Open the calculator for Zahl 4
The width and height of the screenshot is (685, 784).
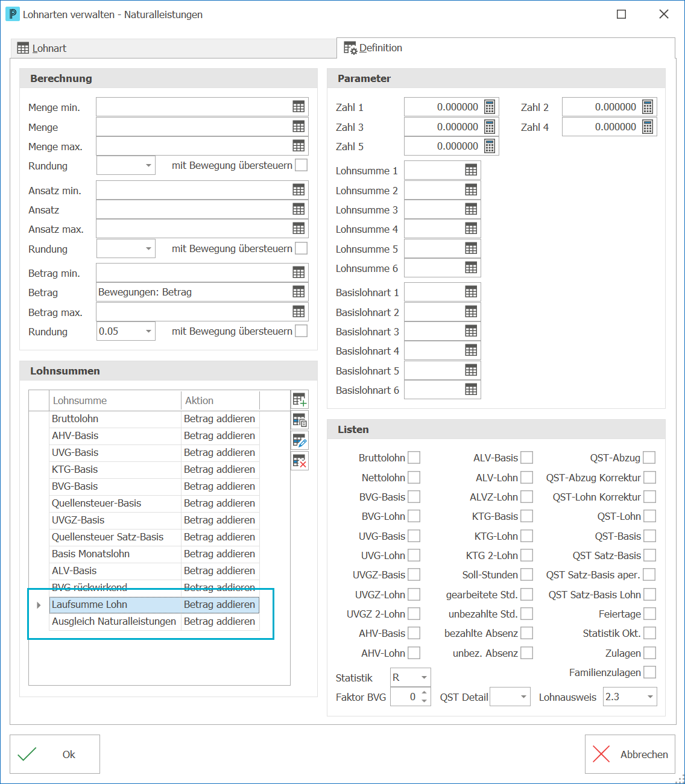(648, 127)
